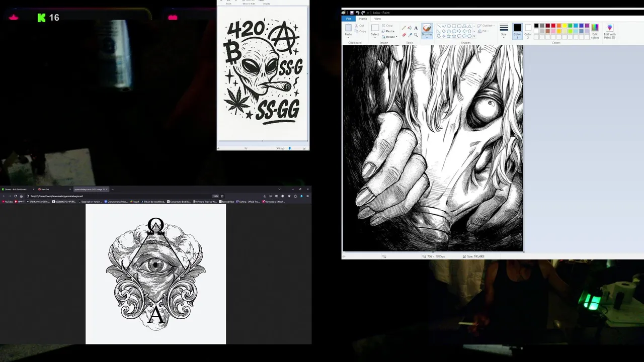Viewport: 644px width, 362px height.
Task: Pick the black swatch in Colors palette
Action: tap(536, 26)
